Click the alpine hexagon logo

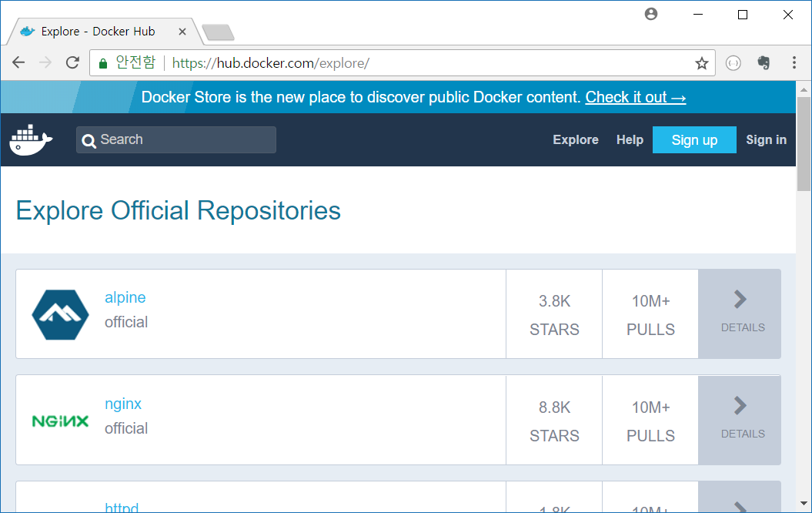pos(60,314)
